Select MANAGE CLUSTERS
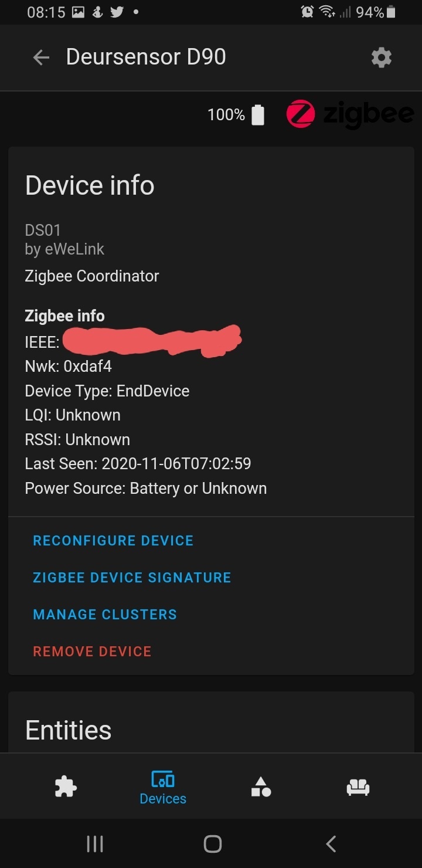422x868 pixels. (105, 615)
